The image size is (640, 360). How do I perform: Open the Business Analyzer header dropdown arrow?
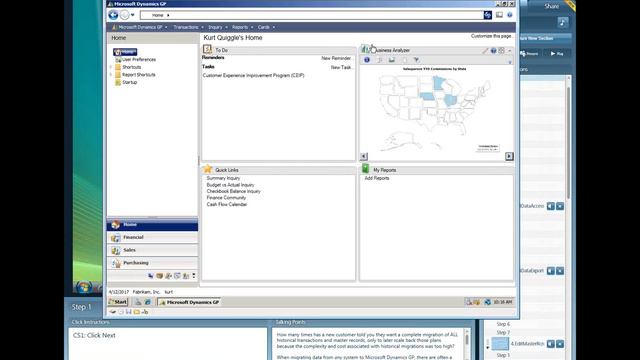click(x=509, y=51)
